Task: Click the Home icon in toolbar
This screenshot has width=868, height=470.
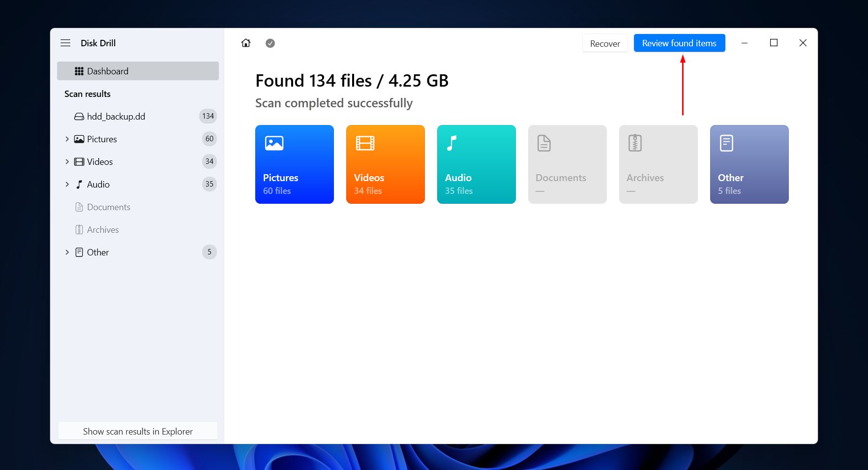Action: coord(246,43)
